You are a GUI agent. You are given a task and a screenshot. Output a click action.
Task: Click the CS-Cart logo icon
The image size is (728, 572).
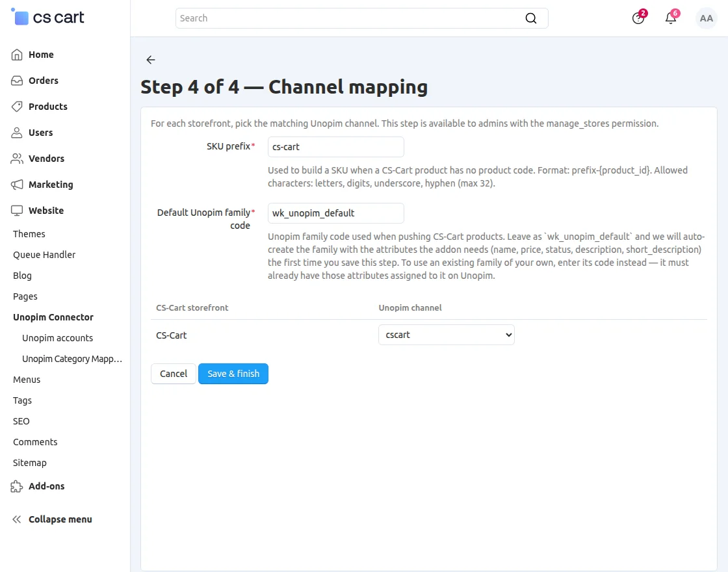point(20,17)
